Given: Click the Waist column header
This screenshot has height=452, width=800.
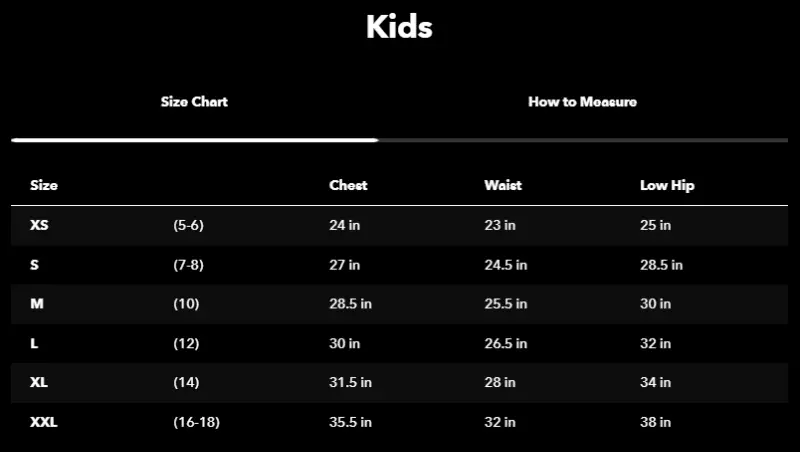Looking at the screenshot, I should (503, 185).
